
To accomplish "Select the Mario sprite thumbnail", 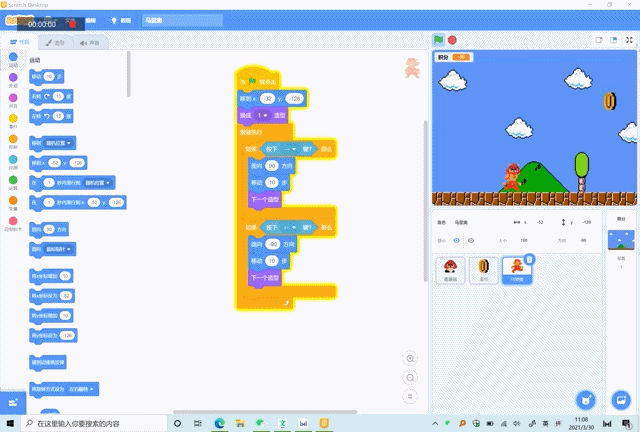I will (517, 270).
